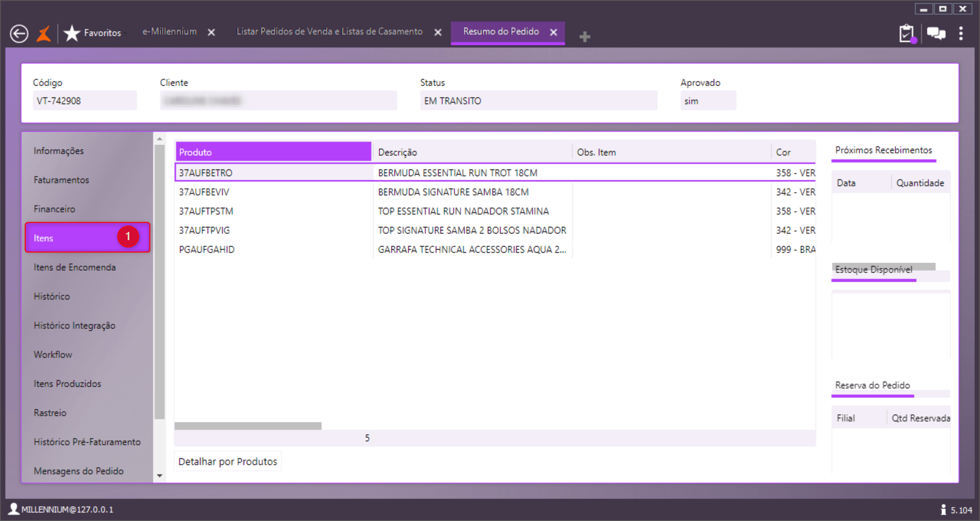
Task: Open the clipboard tasks icon
Action: tap(907, 34)
